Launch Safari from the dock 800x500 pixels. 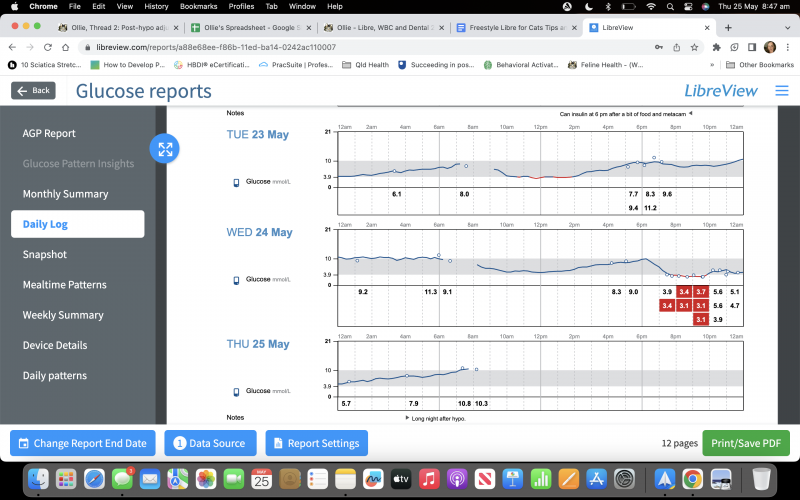(94, 479)
